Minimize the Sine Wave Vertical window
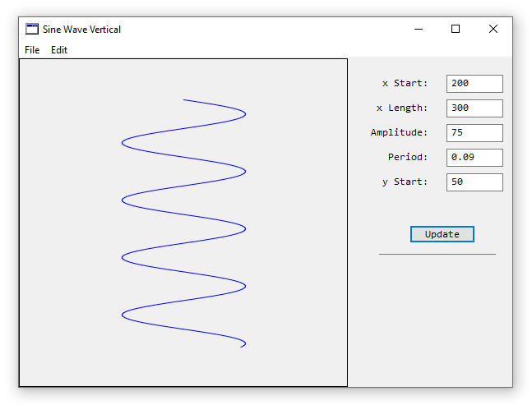 419,29
